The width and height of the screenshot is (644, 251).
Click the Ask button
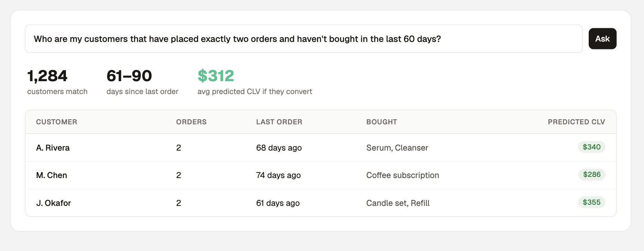tap(602, 38)
